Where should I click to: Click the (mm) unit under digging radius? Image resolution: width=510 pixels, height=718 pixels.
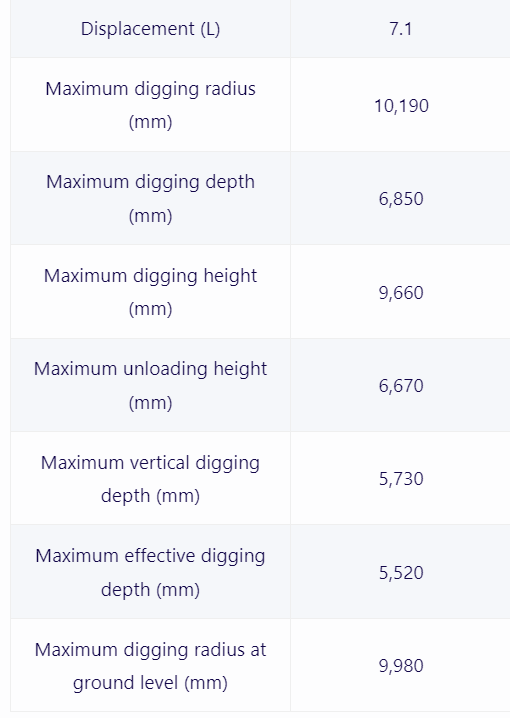150,122
